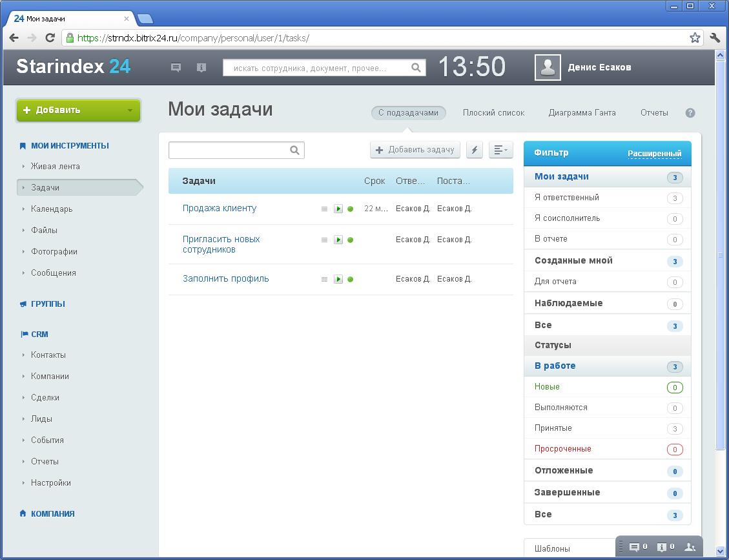Screen dimensions: 729x560
Task: Open the Заполнить профиль task link
Action: point(225,278)
